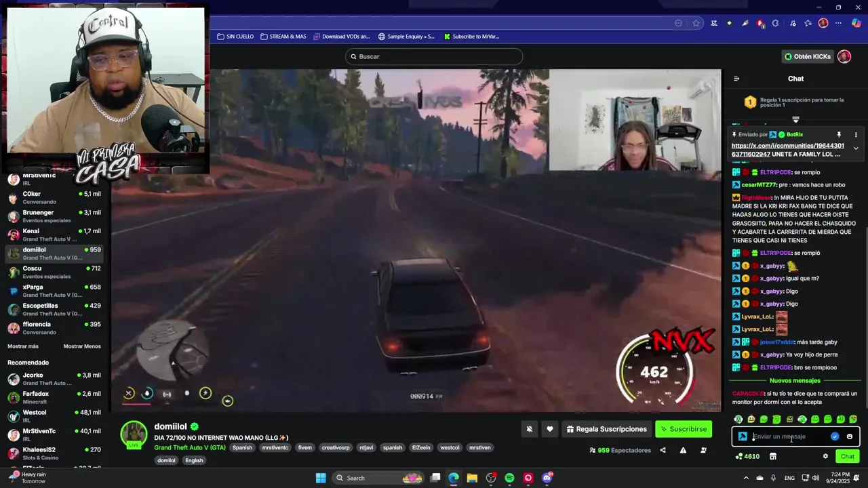This screenshot has width=868, height=488.
Task: Open the Sample Enquiry bookmark
Action: 406,37
